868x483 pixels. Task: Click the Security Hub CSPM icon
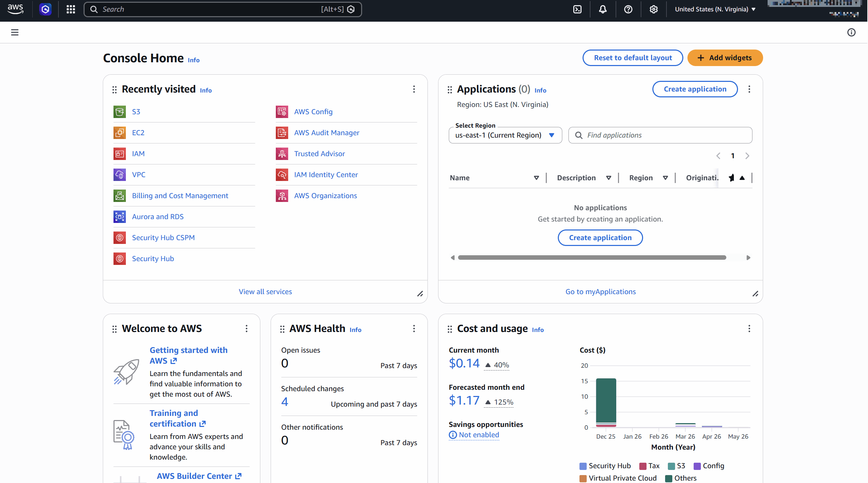pyautogui.click(x=120, y=238)
